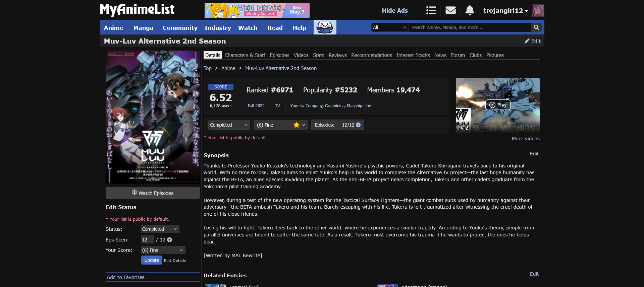Open the Community navigation menu

[x=180, y=28]
